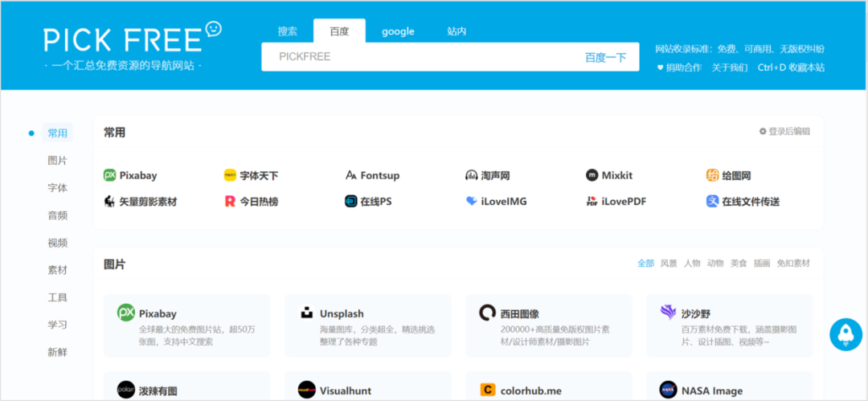Click the 字体天下 yellow icon
This screenshot has width=868, height=401.
click(230, 175)
